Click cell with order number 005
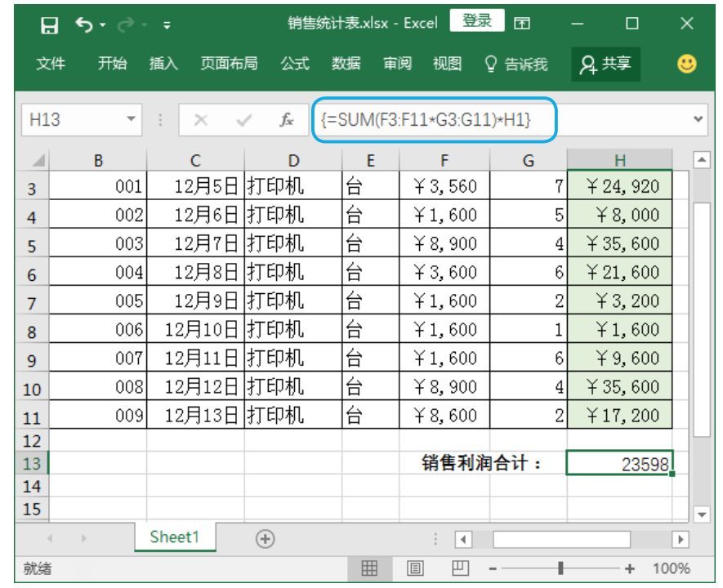The height and width of the screenshot is (588, 723). [x=98, y=301]
